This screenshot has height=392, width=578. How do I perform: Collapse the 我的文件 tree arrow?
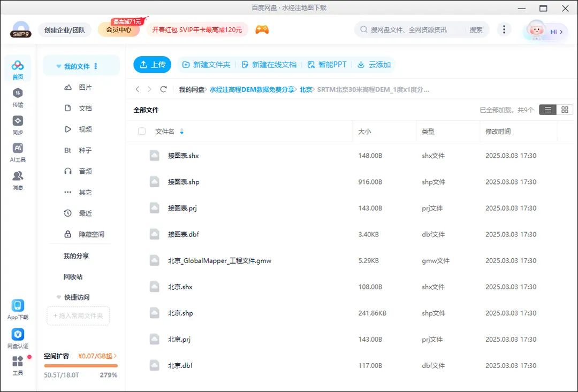tap(59, 66)
